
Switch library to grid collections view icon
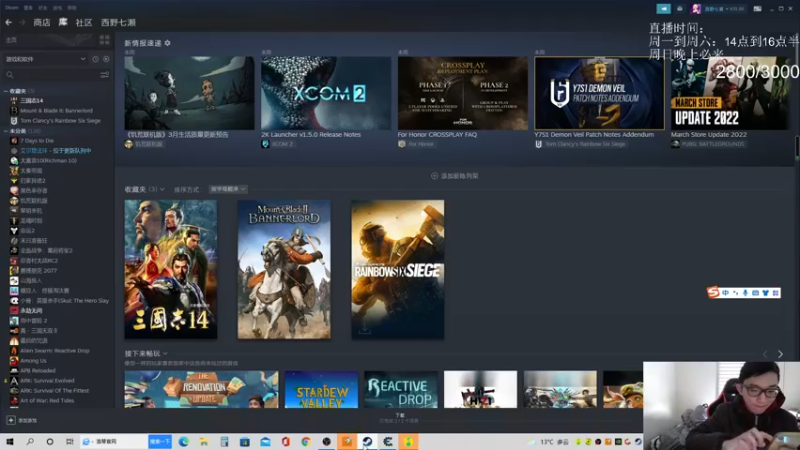pos(105,40)
